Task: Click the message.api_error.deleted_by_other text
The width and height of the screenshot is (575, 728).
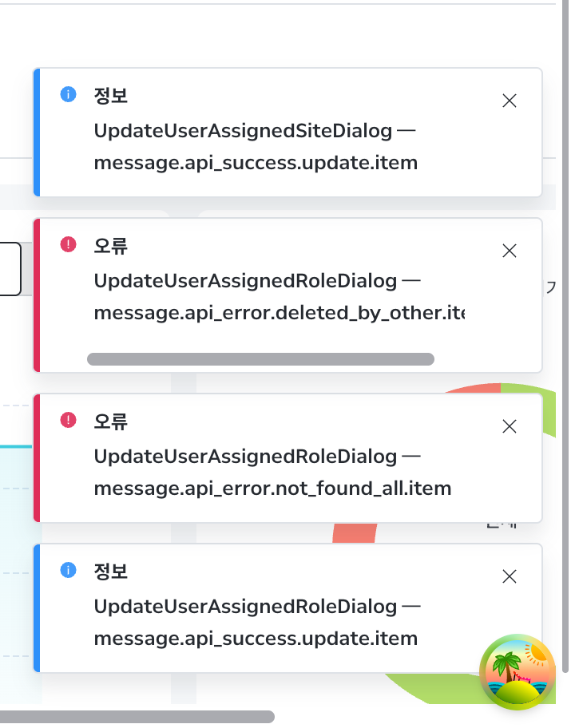Action: coord(280,313)
